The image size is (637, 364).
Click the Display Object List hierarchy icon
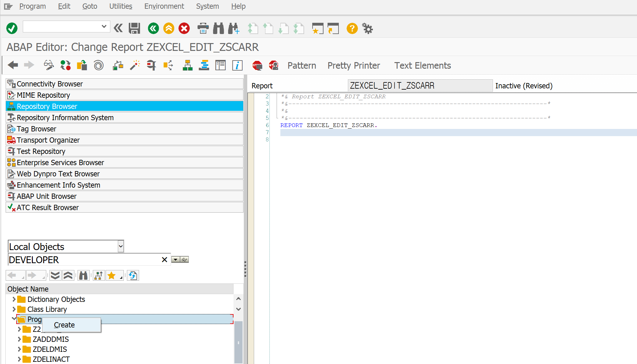tap(188, 65)
